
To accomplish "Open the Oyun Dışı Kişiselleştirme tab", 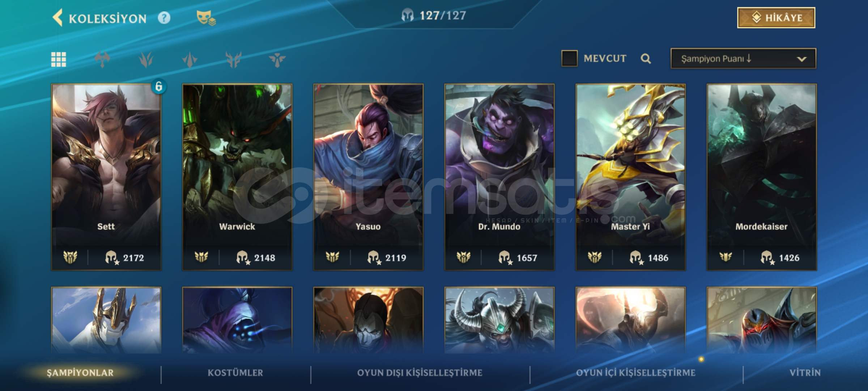I will point(420,373).
